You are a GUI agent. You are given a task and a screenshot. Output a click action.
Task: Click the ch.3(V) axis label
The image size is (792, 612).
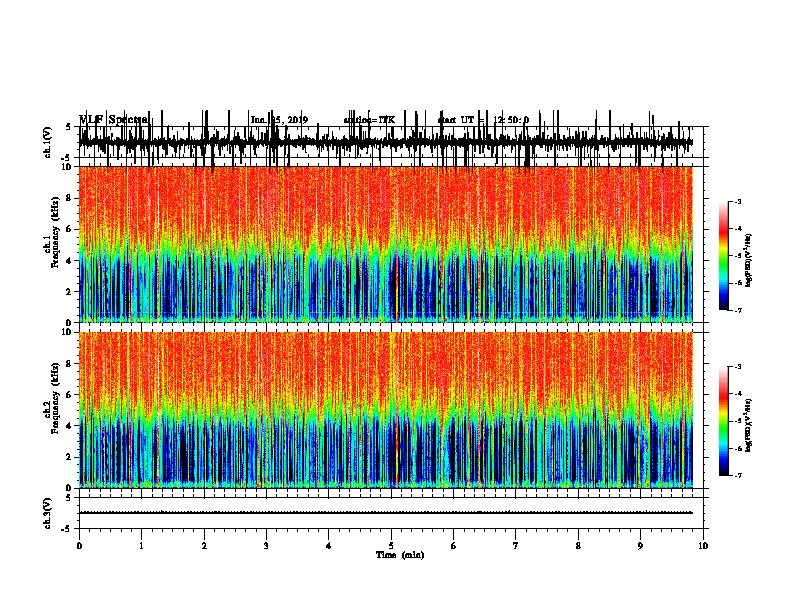[x=47, y=513]
